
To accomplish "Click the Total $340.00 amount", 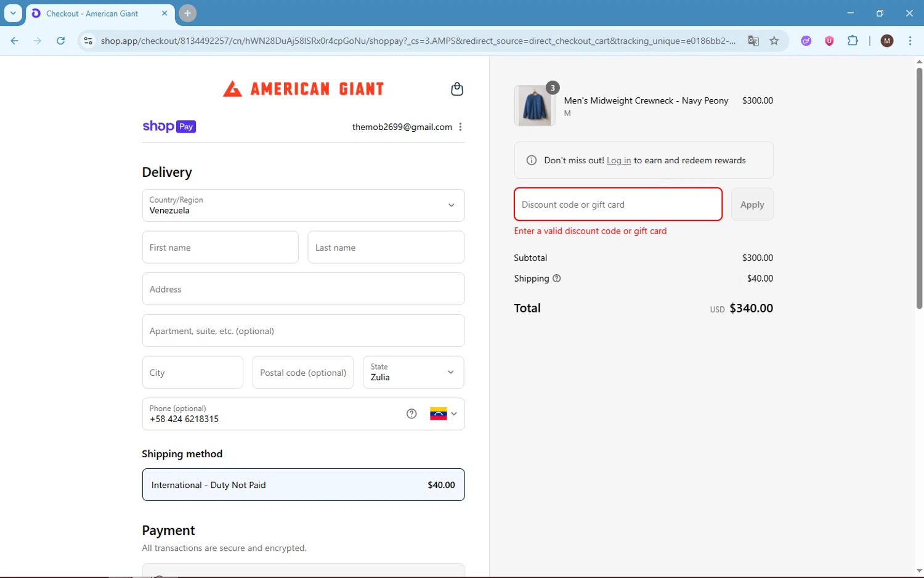I will [x=751, y=308].
